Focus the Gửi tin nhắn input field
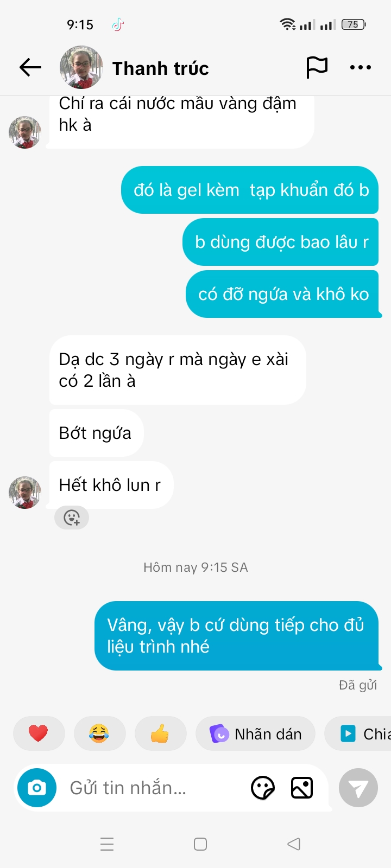Screen dimensions: 391x868 pyautogui.click(x=152, y=788)
